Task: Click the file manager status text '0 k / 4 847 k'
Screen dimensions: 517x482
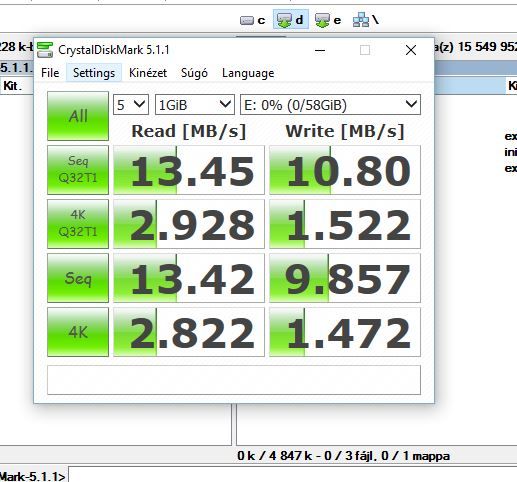Action: [274, 456]
